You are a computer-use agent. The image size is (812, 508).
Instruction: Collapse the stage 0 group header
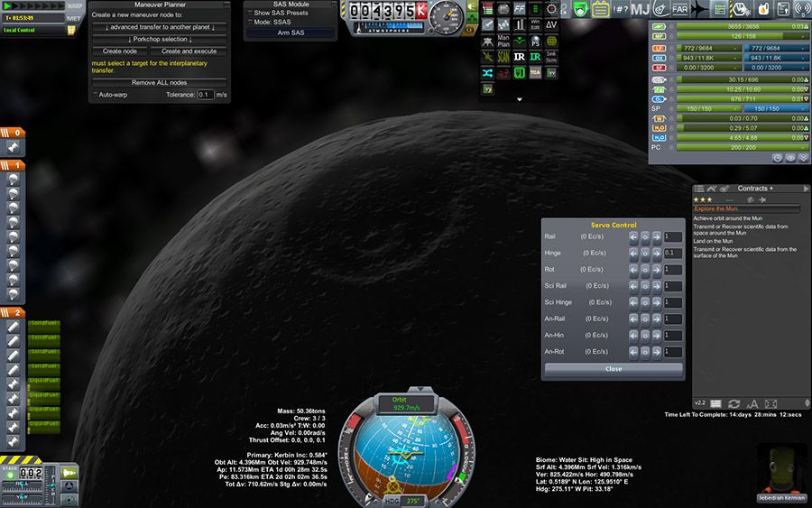13,133
